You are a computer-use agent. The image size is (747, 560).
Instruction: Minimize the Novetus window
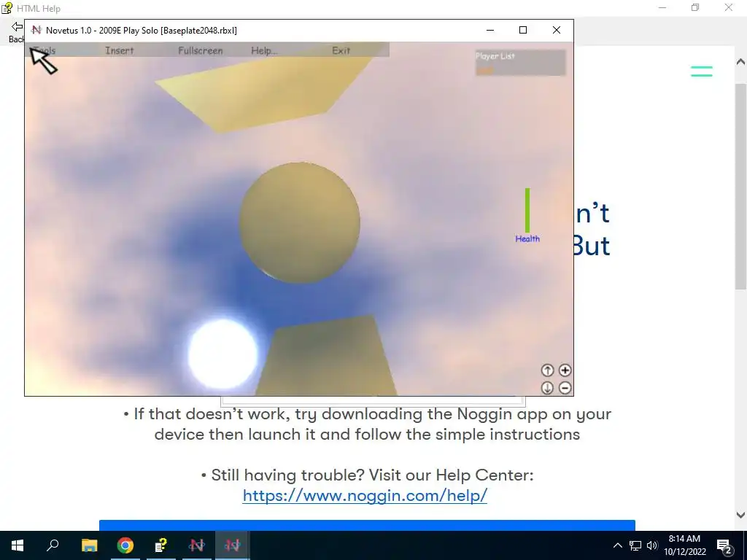coord(489,30)
